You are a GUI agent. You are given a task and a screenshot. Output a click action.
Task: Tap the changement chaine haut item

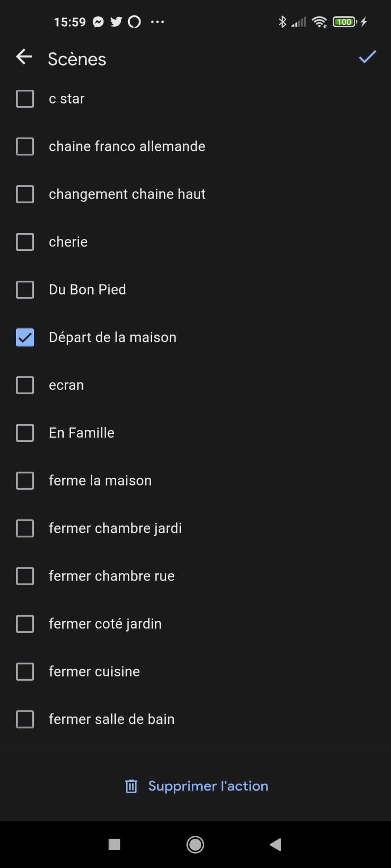click(127, 194)
